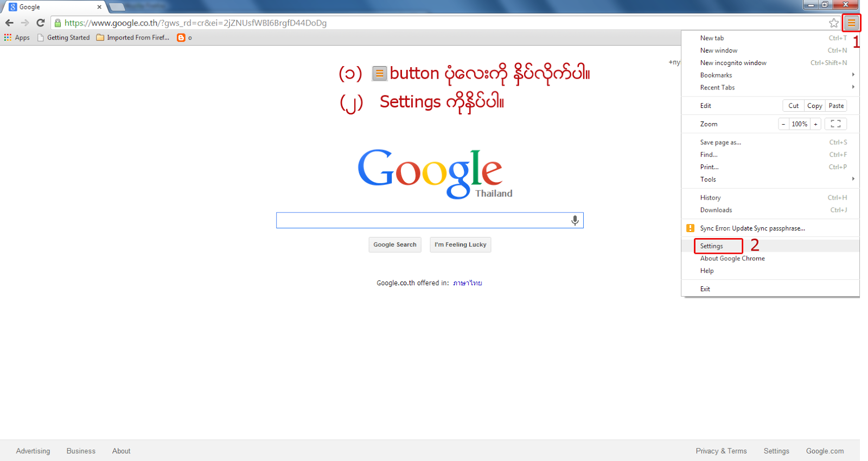This screenshot has width=868, height=461.
Task: Select About Google Chrome
Action: 770,258
